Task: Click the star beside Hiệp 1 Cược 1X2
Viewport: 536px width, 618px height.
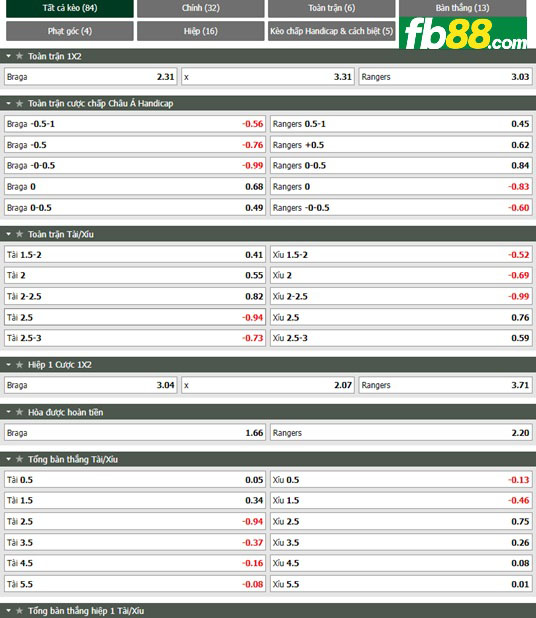Action: 19,365
